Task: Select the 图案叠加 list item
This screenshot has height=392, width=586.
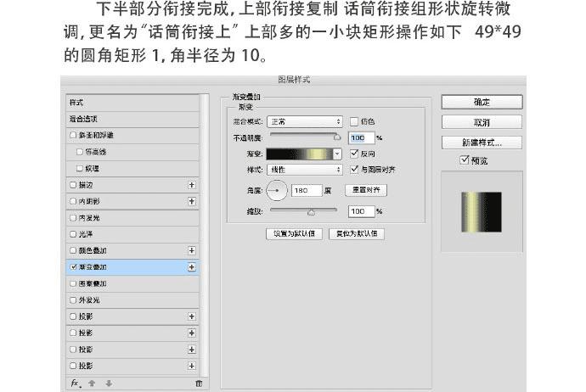Action: click(x=132, y=283)
